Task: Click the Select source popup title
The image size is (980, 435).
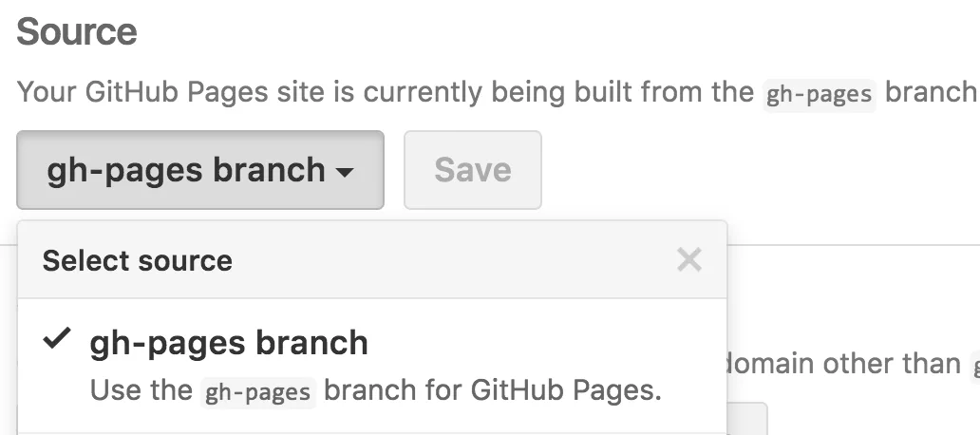Action: 138,260
